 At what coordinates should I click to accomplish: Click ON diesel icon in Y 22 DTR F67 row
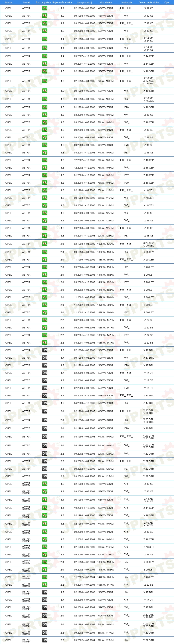click(45, 469)
